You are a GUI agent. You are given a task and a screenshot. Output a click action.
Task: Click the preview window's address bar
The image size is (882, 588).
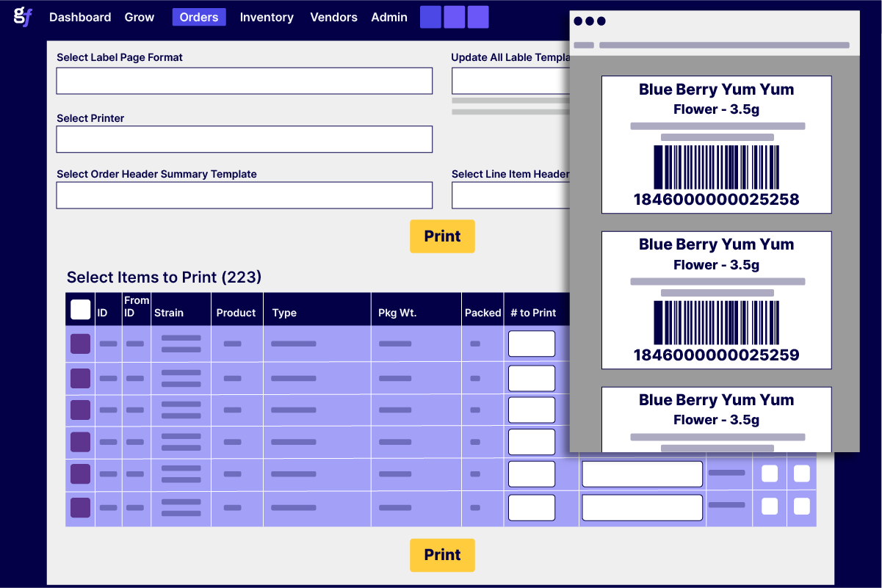click(724, 45)
